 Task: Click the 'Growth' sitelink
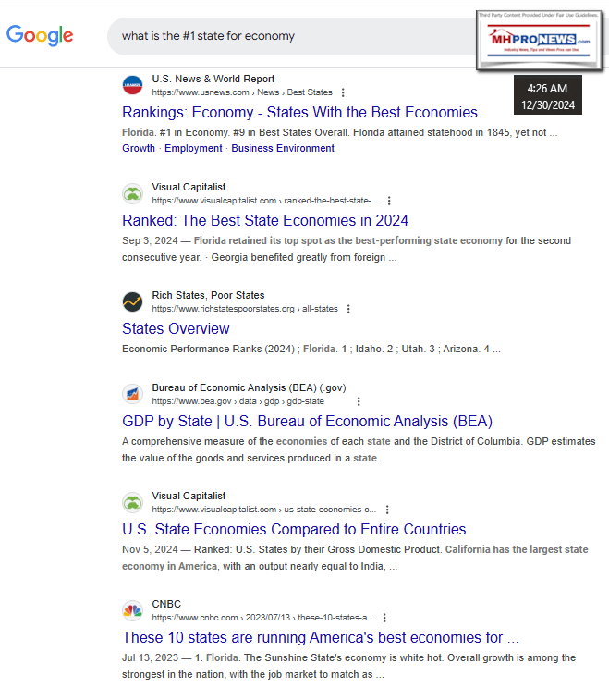pos(139,148)
